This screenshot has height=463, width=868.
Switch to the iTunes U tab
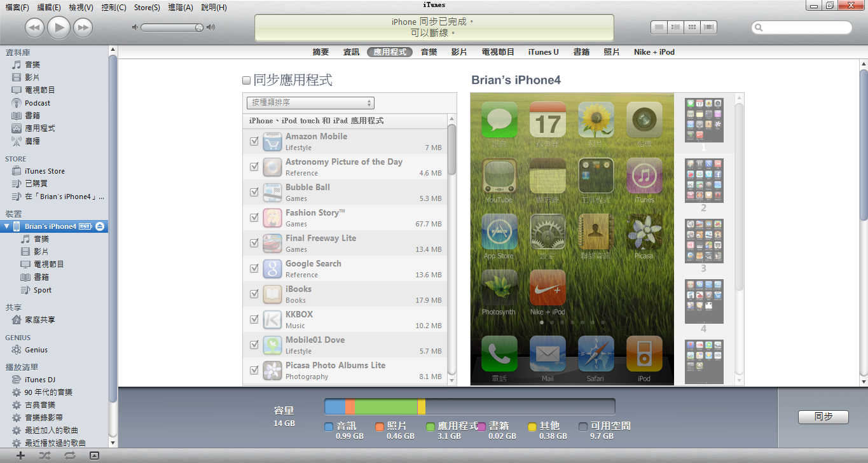point(544,52)
